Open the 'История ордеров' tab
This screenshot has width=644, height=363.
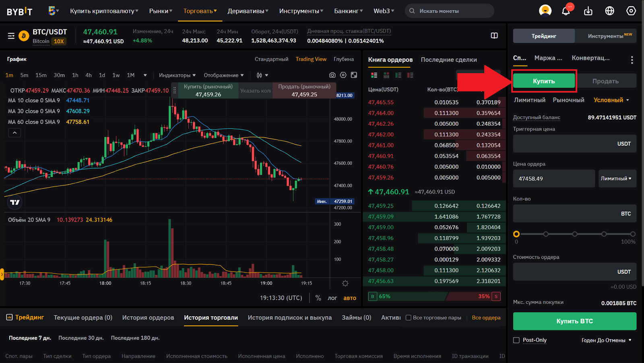[x=148, y=317]
